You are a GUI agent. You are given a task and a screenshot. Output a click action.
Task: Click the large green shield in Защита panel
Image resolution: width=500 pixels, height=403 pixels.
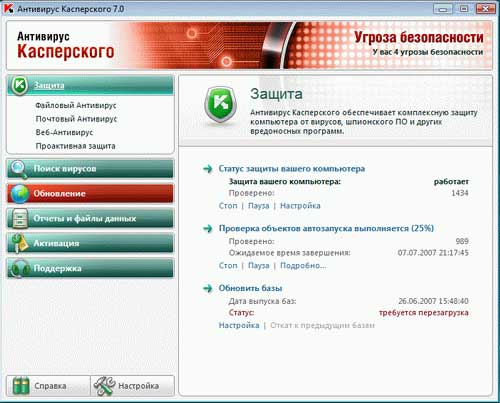pyautogui.click(x=220, y=105)
